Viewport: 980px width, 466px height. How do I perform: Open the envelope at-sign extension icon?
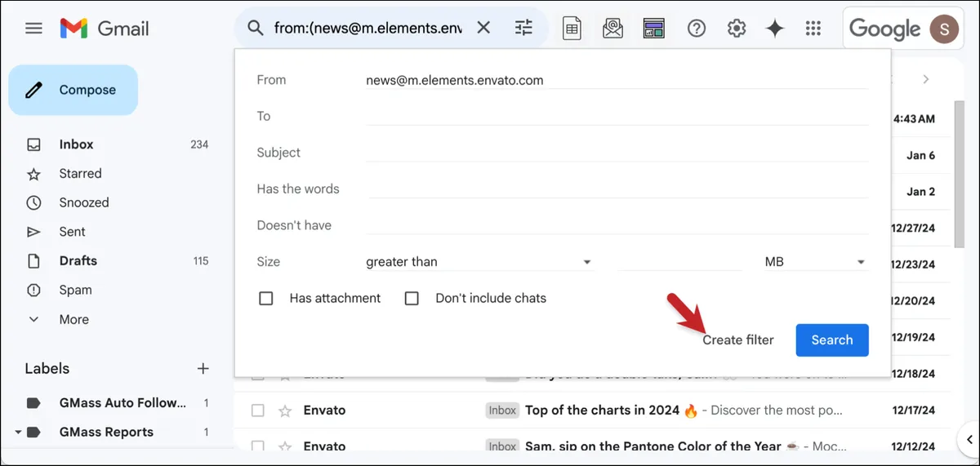[612, 29]
